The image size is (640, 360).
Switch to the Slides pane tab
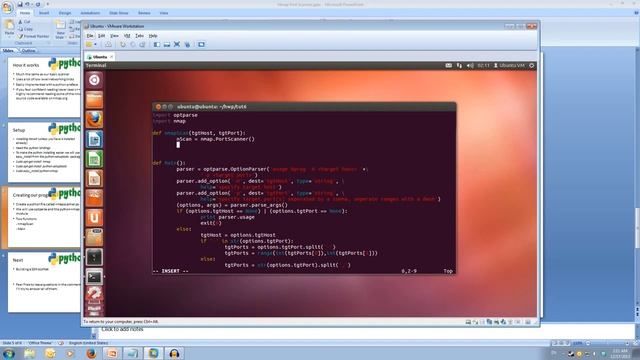coord(9,51)
